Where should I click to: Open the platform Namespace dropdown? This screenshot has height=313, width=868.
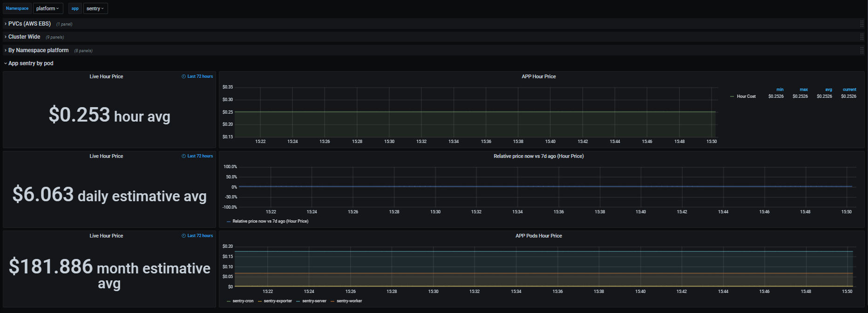pos(48,8)
